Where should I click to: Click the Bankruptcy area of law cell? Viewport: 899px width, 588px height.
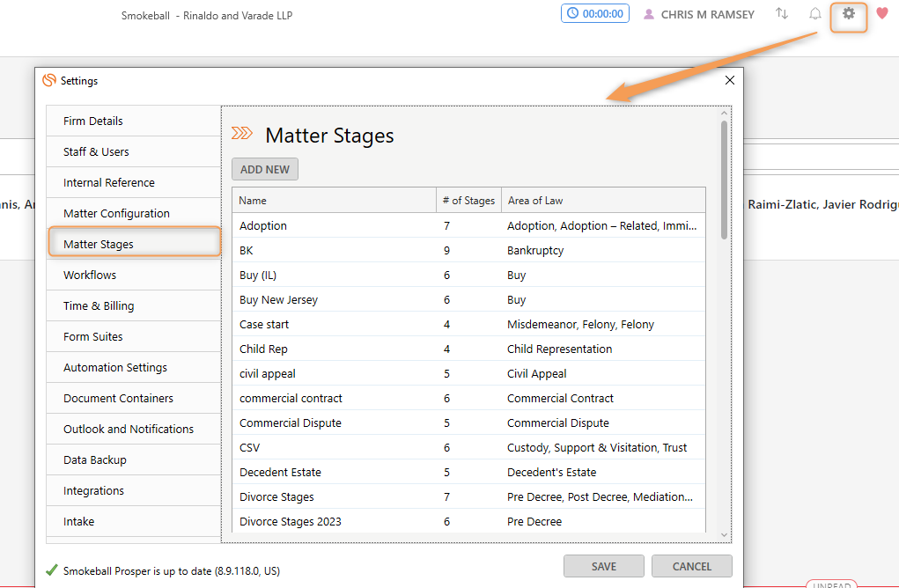click(603, 251)
